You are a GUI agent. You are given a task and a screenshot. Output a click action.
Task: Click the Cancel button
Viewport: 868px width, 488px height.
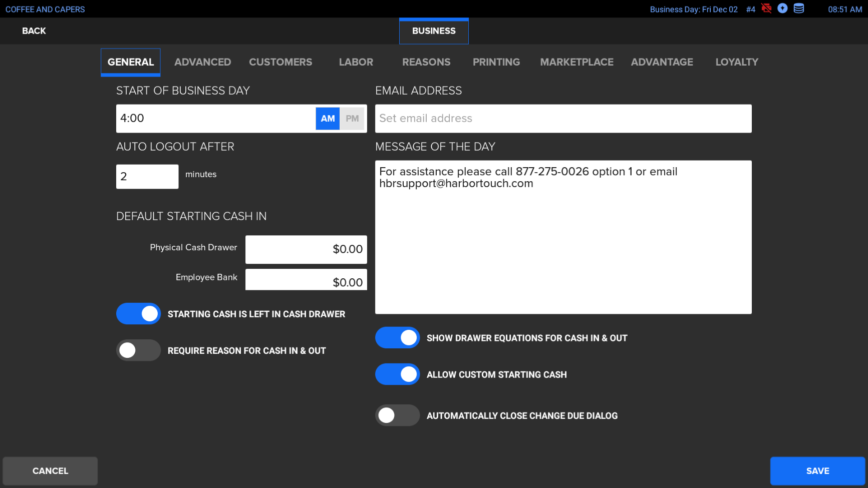(x=50, y=471)
